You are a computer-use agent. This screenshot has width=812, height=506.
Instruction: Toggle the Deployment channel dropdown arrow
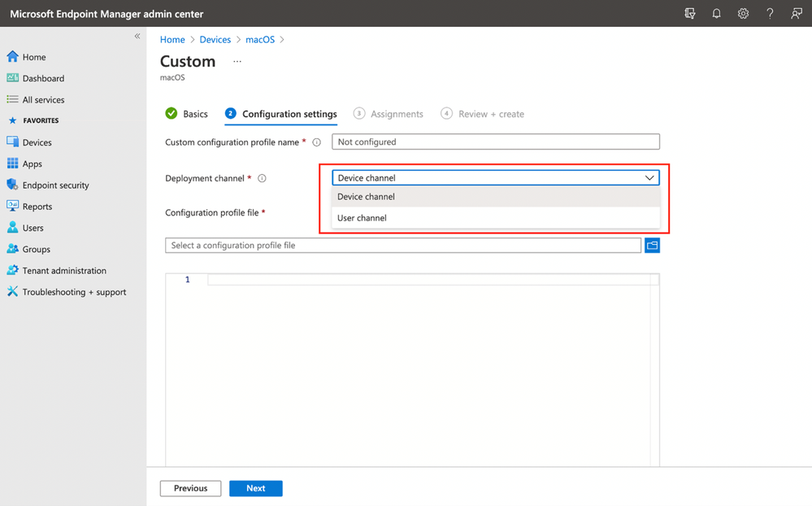point(649,178)
